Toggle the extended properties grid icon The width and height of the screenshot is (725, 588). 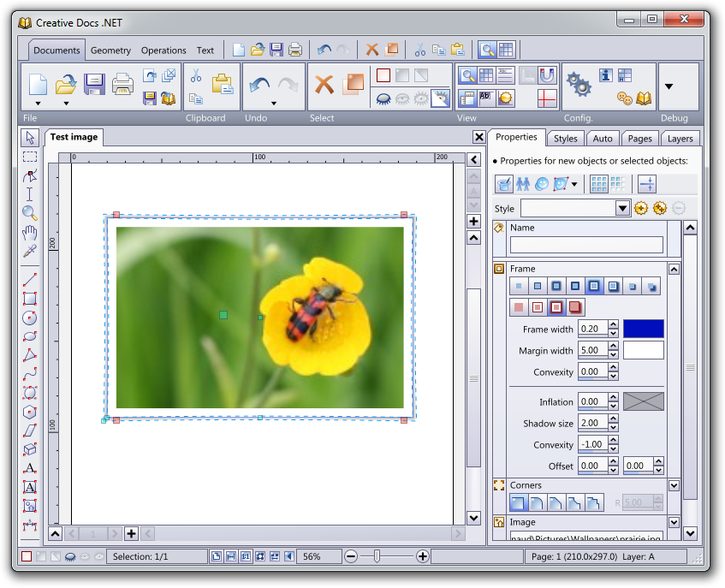click(599, 184)
